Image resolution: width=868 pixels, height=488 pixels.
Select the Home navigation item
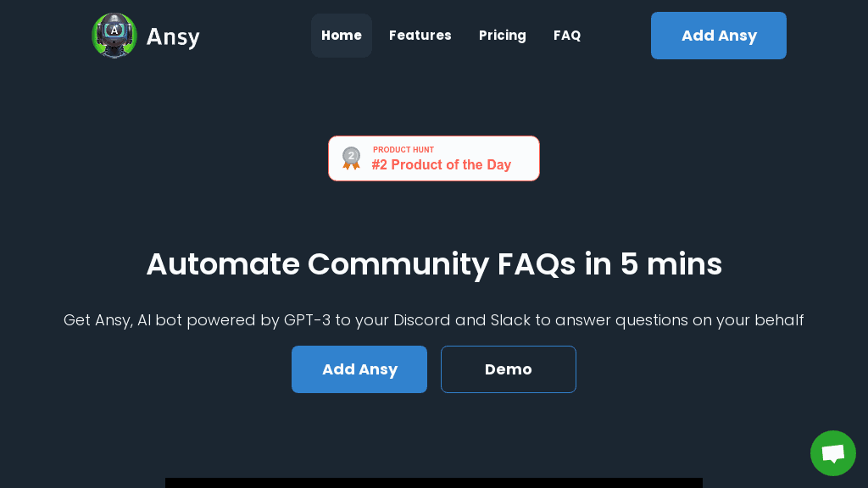[x=342, y=36]
